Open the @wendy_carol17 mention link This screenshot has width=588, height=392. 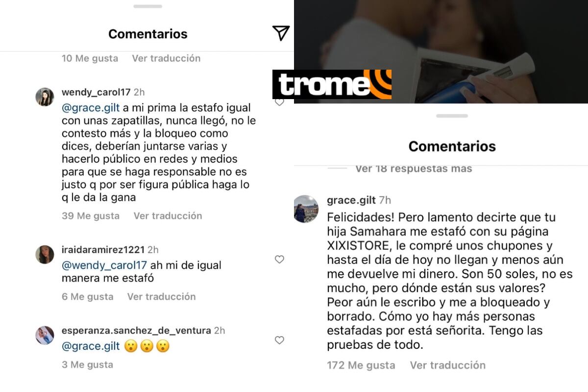tap(104, 265)
